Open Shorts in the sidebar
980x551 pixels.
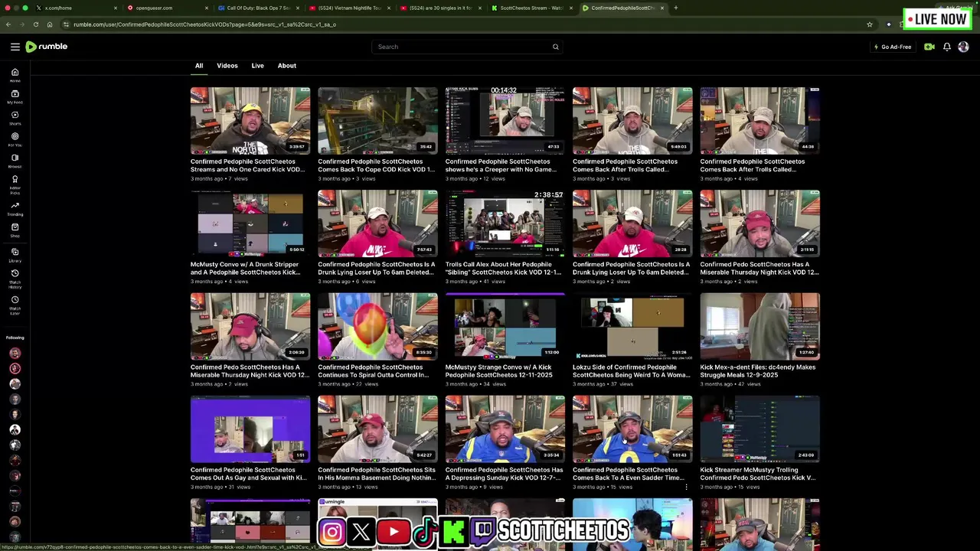coord(15,117)
